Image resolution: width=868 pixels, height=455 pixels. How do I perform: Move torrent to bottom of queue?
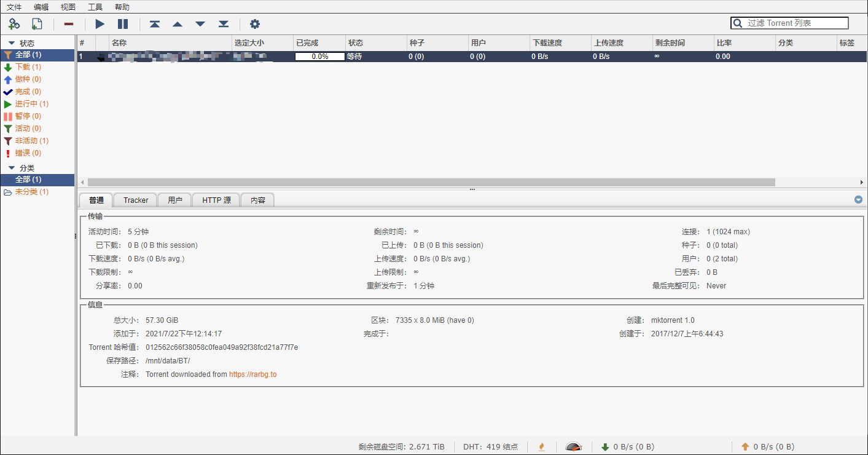[x=224, y=24]
